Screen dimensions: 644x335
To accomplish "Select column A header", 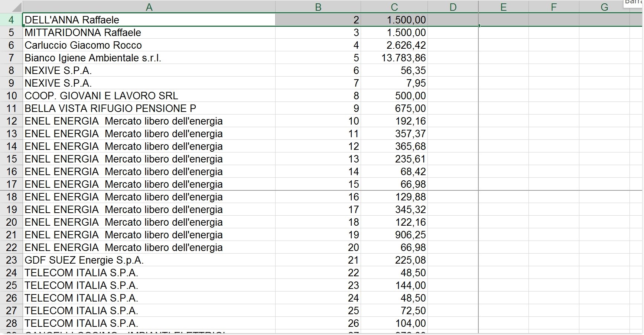I will click(149, 7).
